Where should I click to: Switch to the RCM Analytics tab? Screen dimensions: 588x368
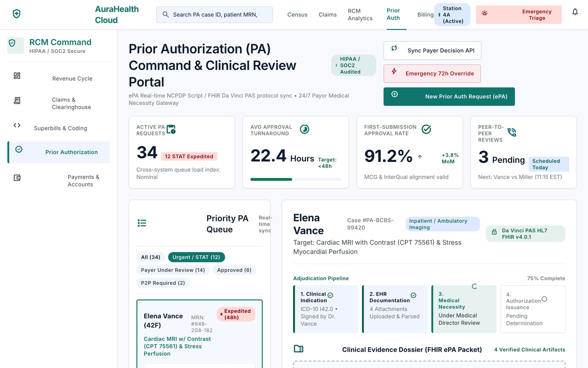tap(360, 15)
